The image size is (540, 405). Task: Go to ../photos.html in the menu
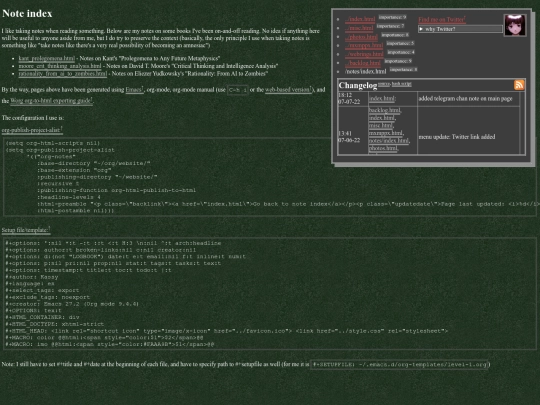point(362,37)
